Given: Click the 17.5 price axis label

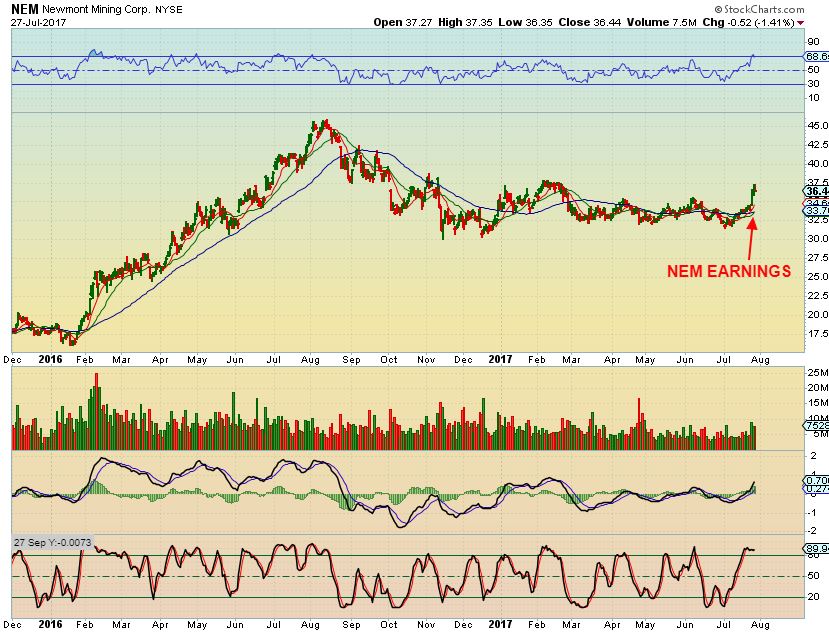Looking at the screenshot, I should click(x=817, y=334).
